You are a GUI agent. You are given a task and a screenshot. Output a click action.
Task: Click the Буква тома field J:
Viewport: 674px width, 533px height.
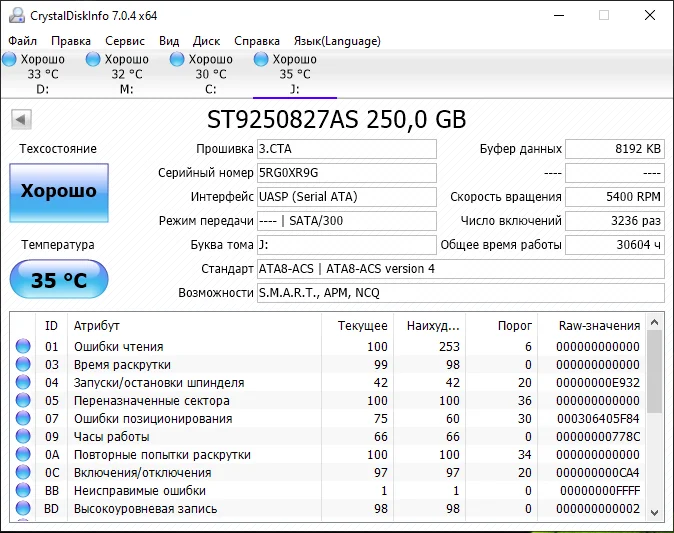coord(346,245)
